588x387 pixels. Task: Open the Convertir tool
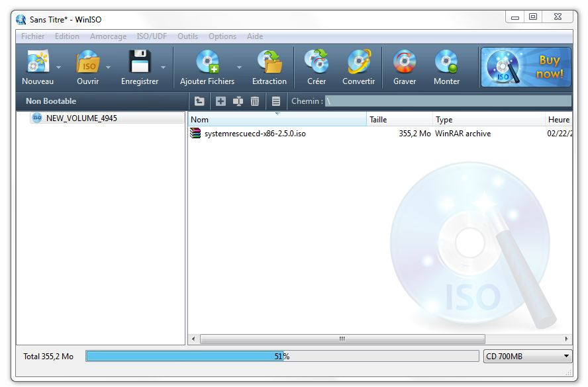358,63
